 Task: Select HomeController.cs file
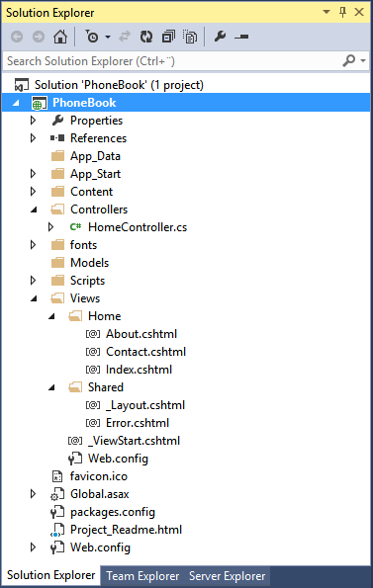(x=138, y=227)
